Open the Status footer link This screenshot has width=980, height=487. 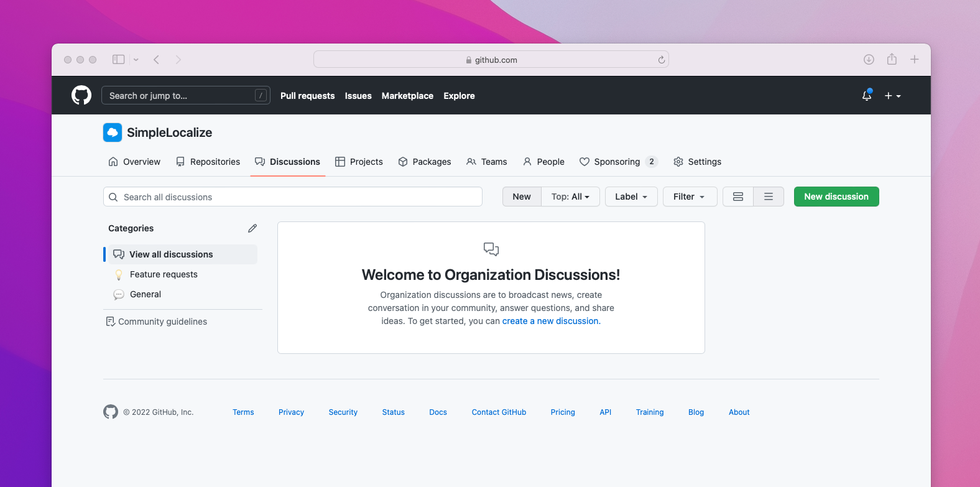[393, 412]
